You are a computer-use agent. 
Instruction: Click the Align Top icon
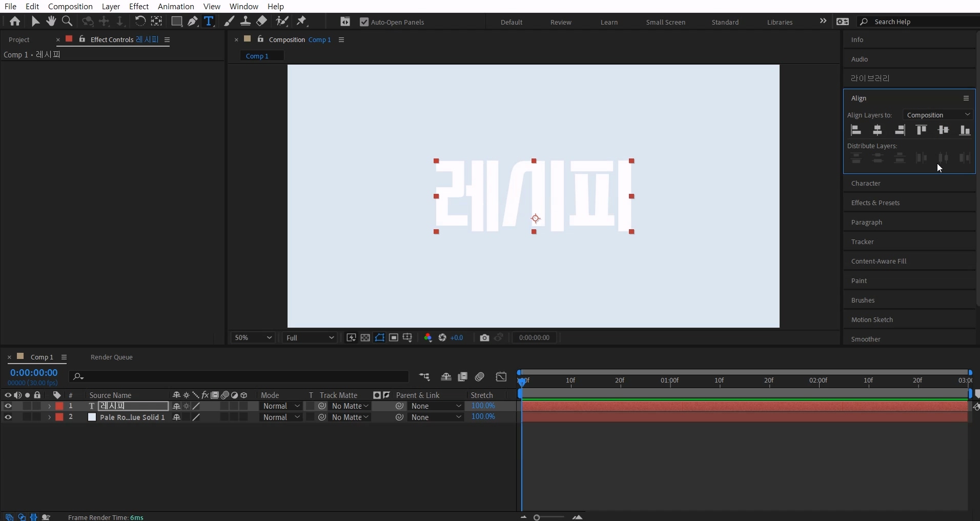coord(922,130)
